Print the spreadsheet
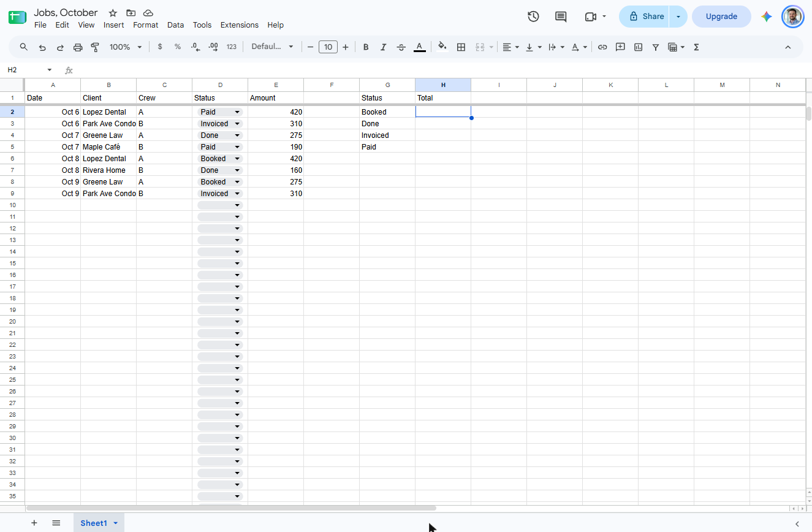This screenshot has height=532, width=812. 78,47
